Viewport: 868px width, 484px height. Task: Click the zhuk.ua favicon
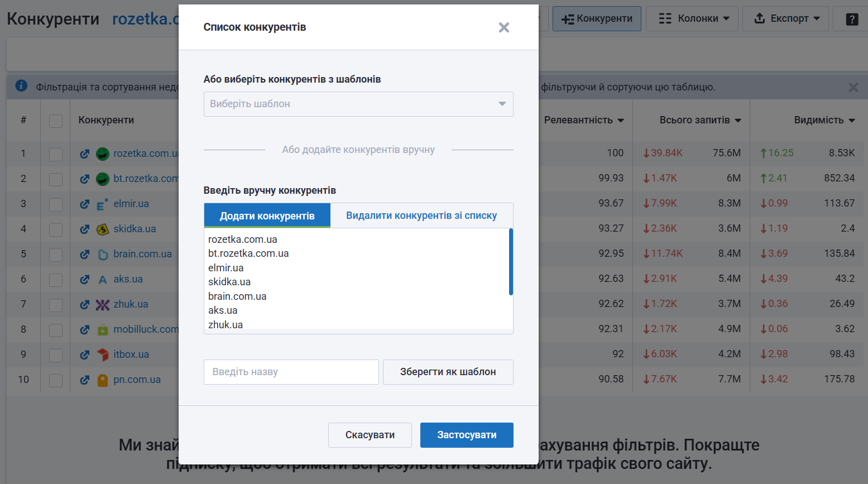pos(103,305)
